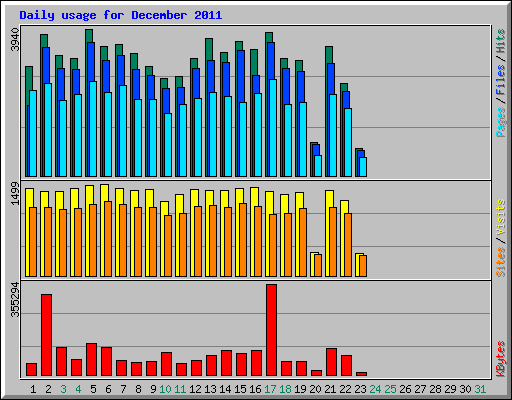
Task: Click day 7 on the x-axis
Action: pyautogui.click(x=123, y=389)
